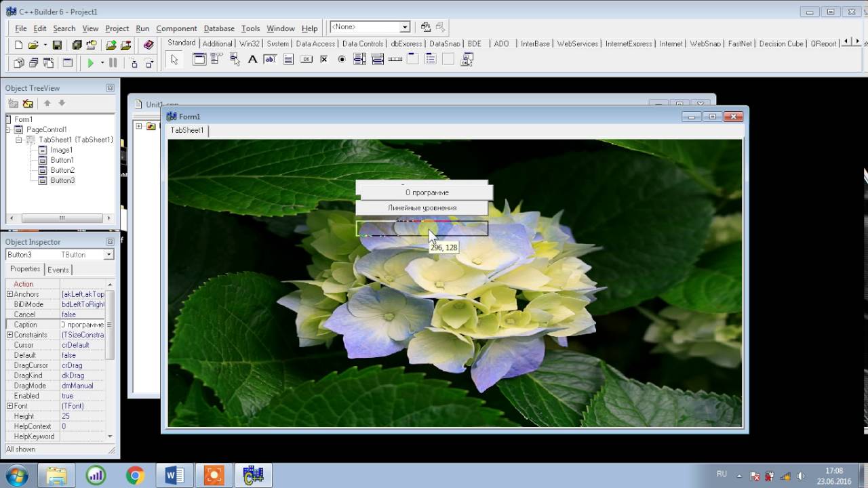Open the dropdown arrow beside Run
Screen dimensions: 868x488
(102, 63)
